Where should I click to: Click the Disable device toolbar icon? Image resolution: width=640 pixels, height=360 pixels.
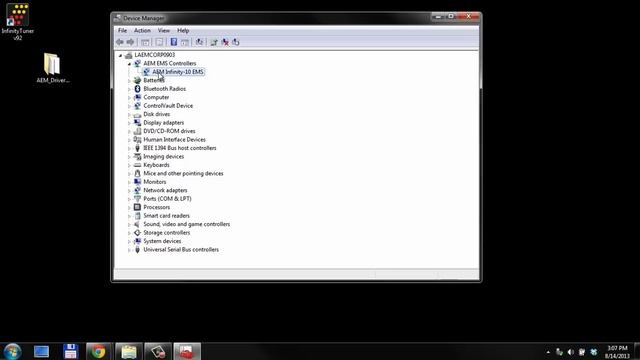click(x=236, y=42)
